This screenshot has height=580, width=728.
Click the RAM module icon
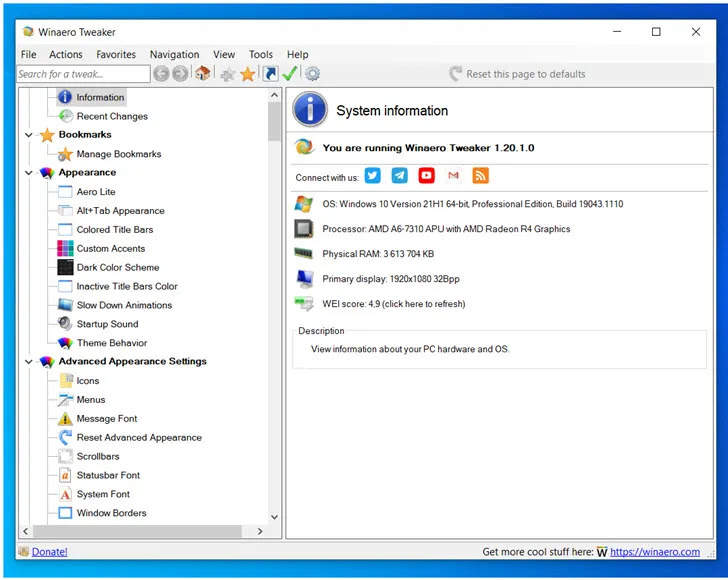pos(304,253)
